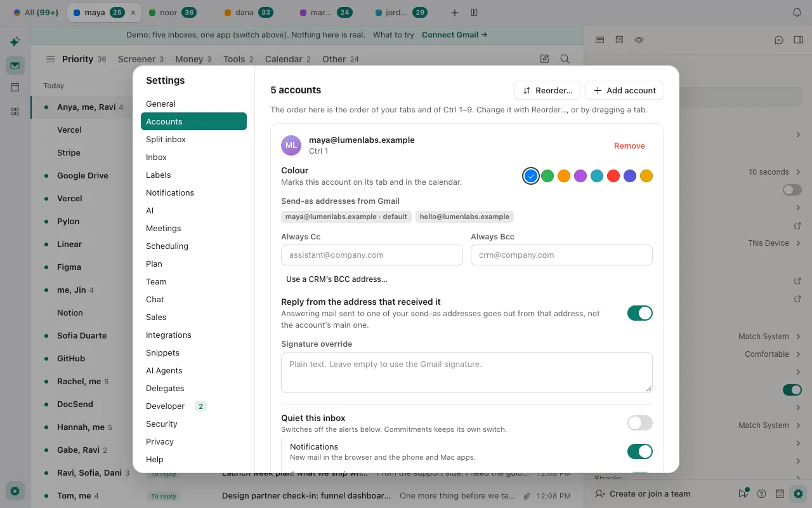The width and height of the screenshot is (812, 508).
Task: Click the four-squares apps icon in left sidebar
Action: (x=15, y=111)
